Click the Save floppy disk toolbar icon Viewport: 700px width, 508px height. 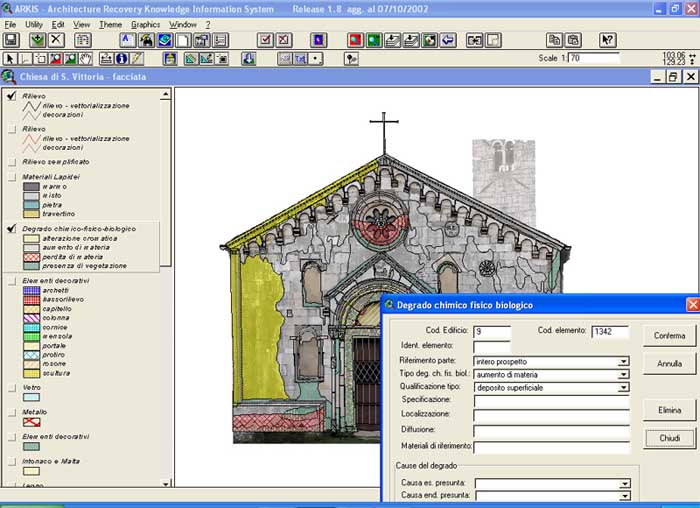(11, 40)
